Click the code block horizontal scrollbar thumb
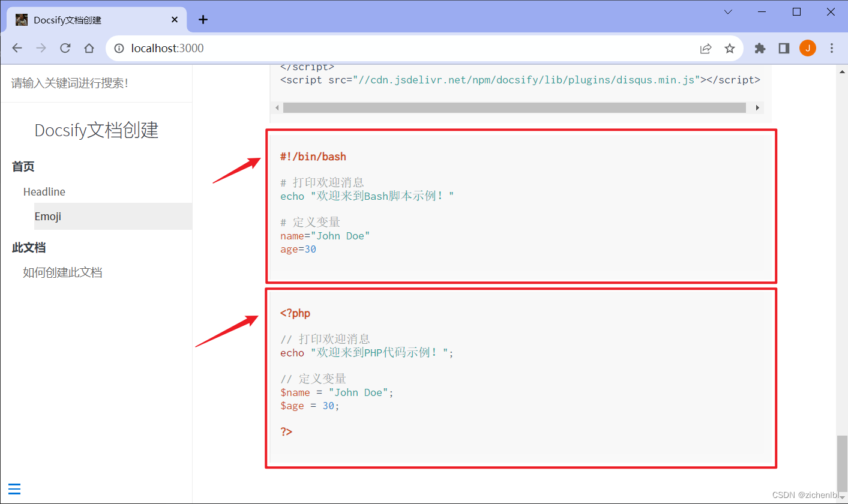848x504 pixels. [x=514, y=107]
